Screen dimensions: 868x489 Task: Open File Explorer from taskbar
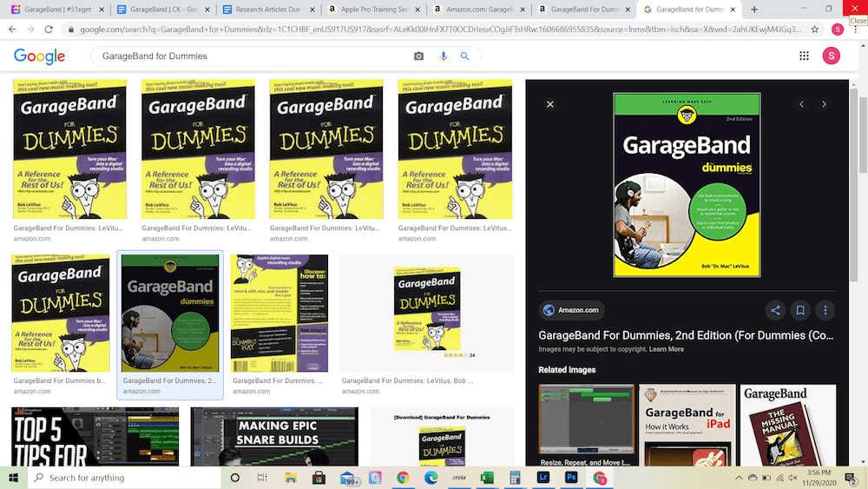[291, 478]
